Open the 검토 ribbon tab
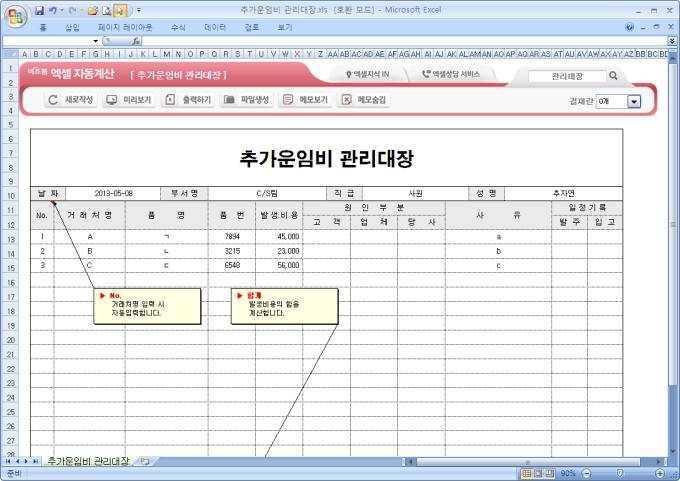This screenshot has height=481, width=680. coord(252,27)
